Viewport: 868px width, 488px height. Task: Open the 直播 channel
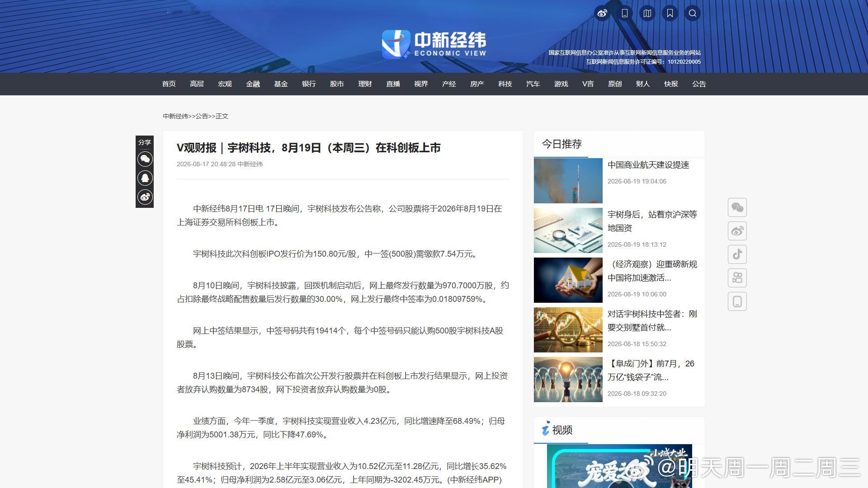[393, 84]
